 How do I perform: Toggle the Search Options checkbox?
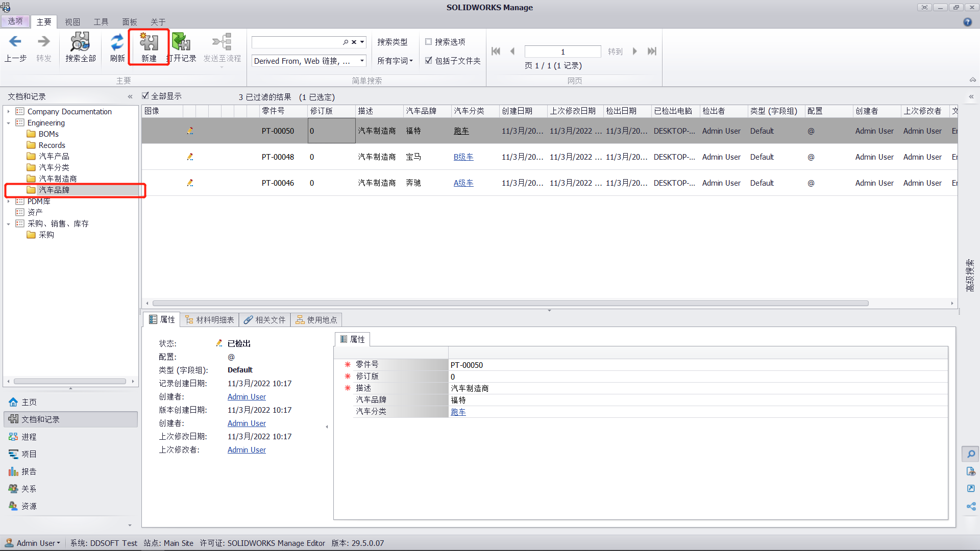[x=429, y=42]
